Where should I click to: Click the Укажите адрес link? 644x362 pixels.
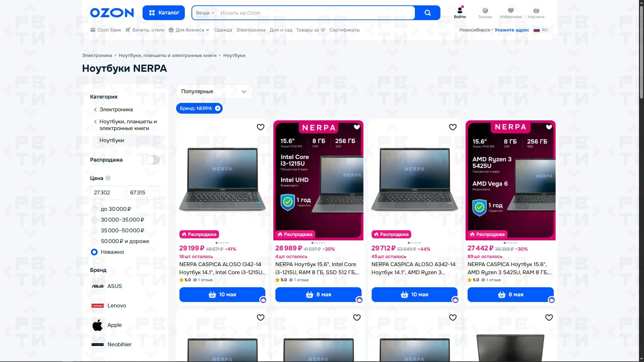[512, 30]
